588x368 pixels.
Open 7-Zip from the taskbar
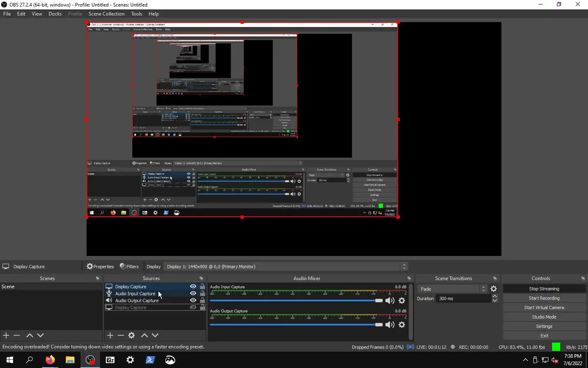tap(110, 360)
